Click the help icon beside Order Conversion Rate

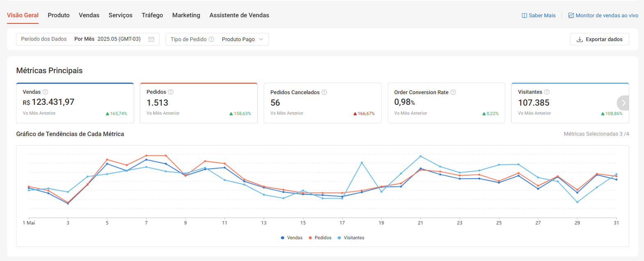[453, 92]
